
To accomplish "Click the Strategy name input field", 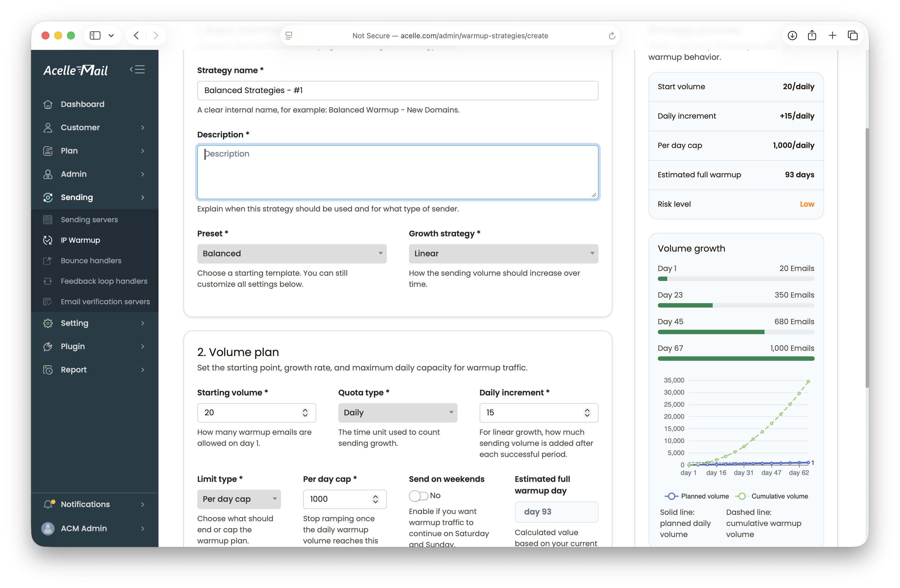I will 397,90.
